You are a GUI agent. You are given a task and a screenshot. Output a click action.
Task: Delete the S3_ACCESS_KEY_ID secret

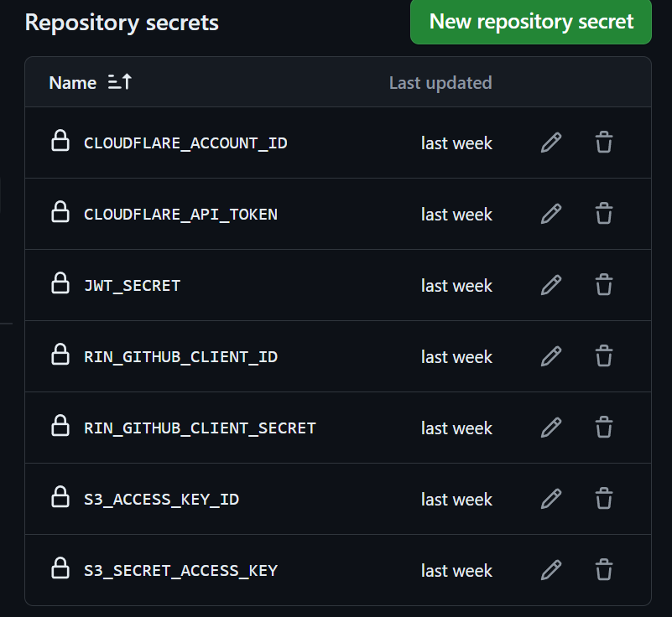604,499
